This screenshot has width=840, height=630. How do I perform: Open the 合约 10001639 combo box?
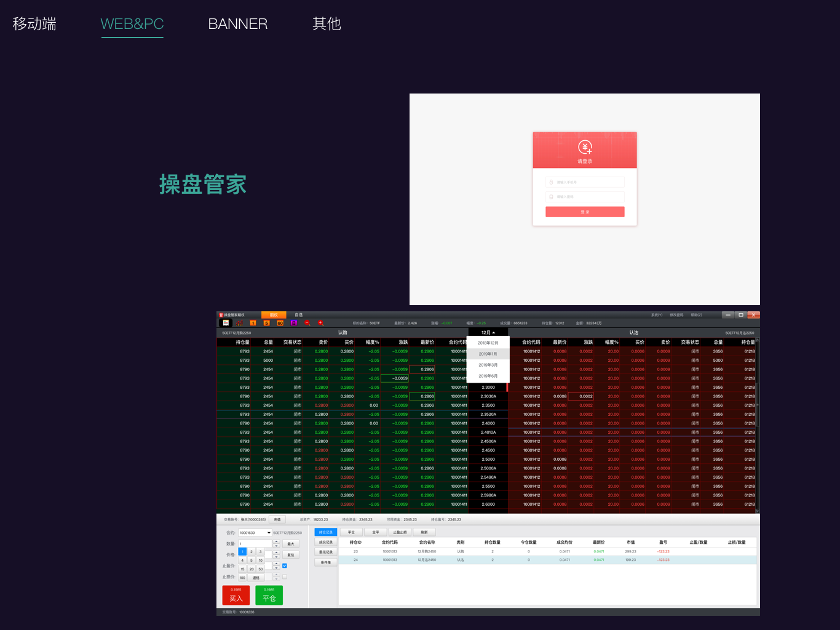click(255, 533)
